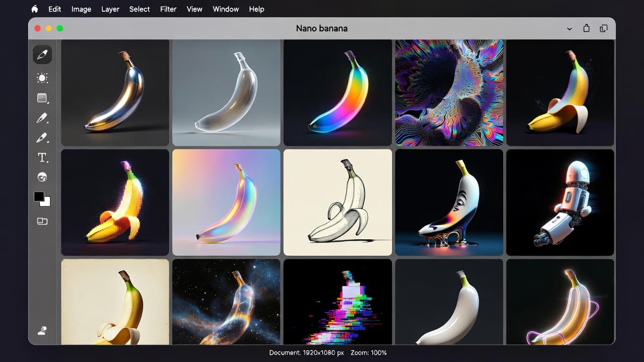Click the black foreground color swatch
This screenshot has height=362, width=644.
pos(39,196)
